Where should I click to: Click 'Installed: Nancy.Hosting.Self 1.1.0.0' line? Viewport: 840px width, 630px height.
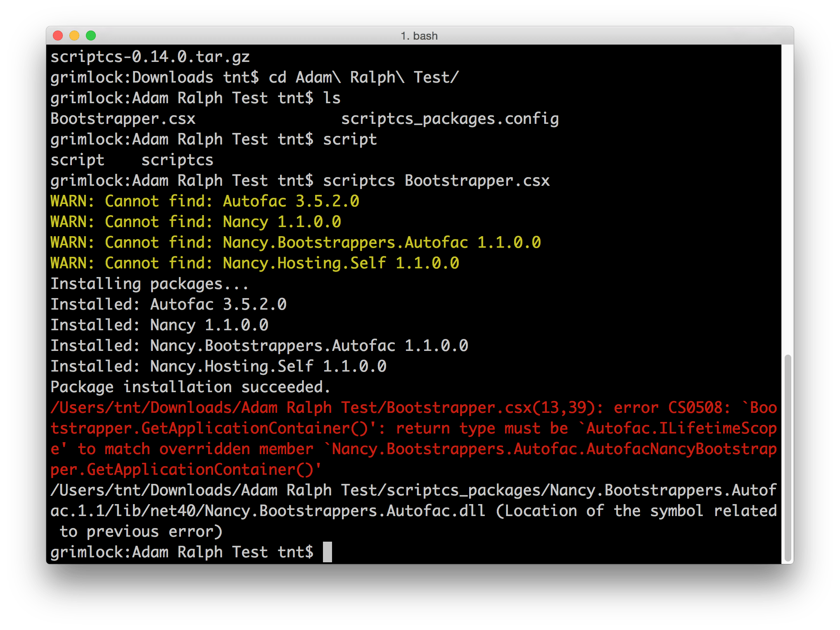pyautogui.click(x=218, y=367)
